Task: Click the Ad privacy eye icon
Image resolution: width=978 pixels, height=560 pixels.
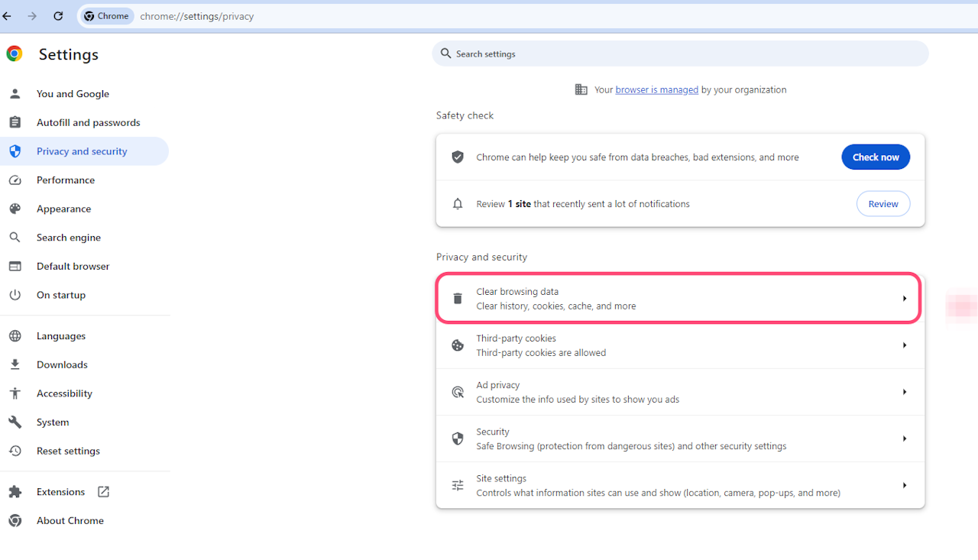Action: 457,391
